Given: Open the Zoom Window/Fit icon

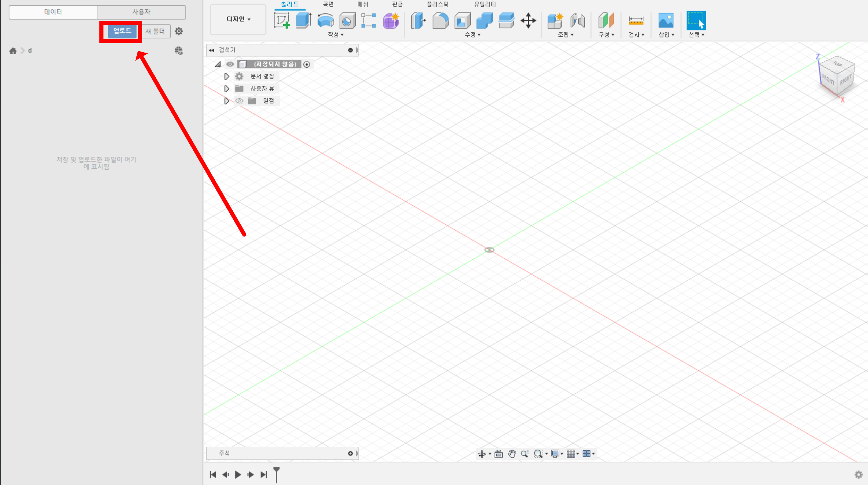Looking at the screenshot, I should click(538, 454).
